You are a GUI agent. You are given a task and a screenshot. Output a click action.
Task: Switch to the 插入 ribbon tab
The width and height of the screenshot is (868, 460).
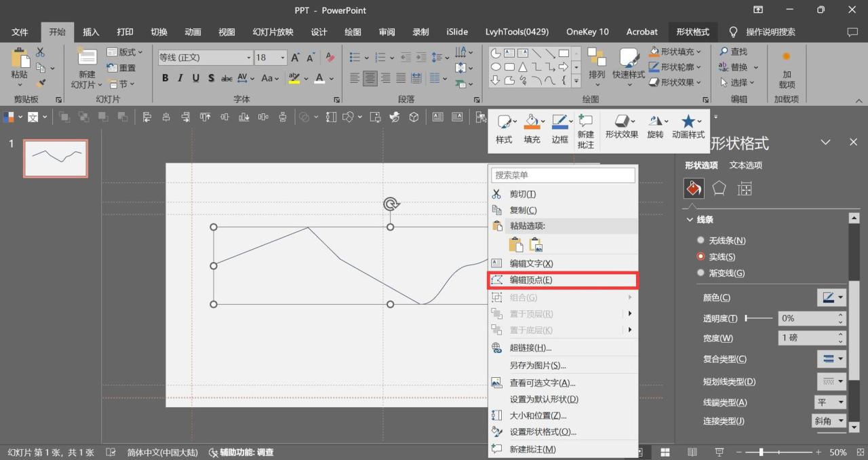tap(91, 32)
